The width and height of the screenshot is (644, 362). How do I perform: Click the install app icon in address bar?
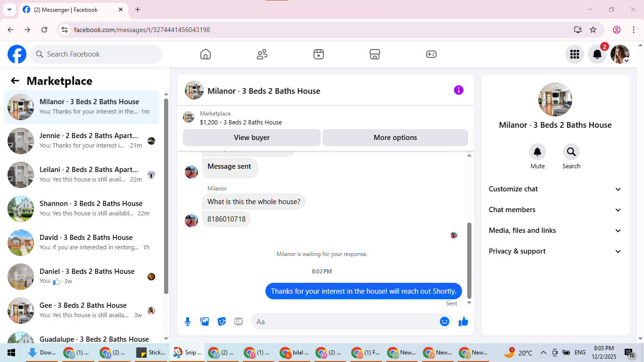pyautogui.click(x=578, y=30)
